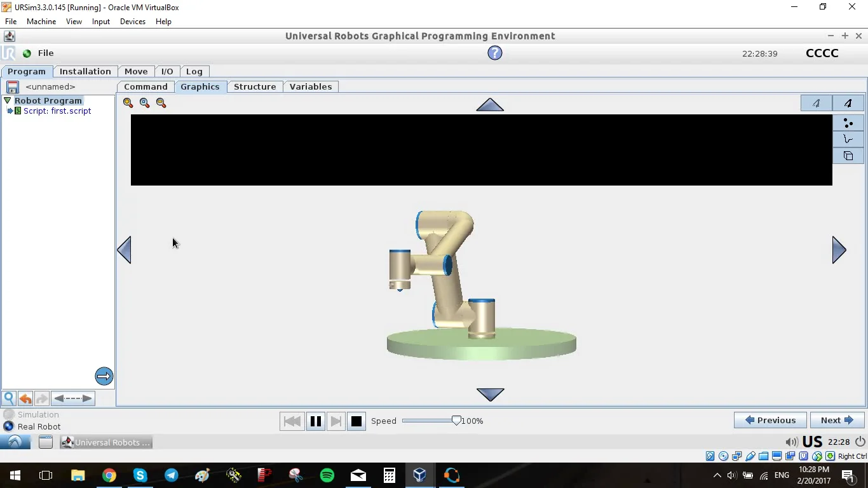This screenshot has height=488, width=868.
Task: Click the guest volume speaker icon
Action: [x=792, y=442]
